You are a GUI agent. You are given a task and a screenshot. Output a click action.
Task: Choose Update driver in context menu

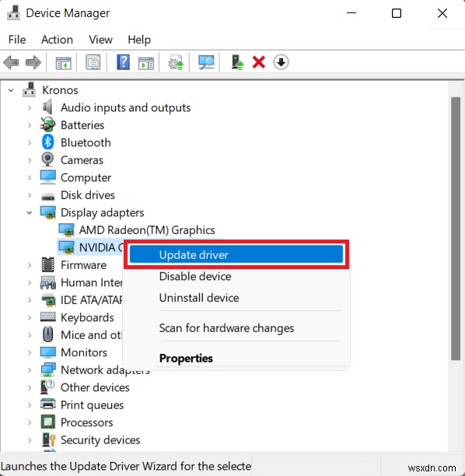(x=236, y=254)
